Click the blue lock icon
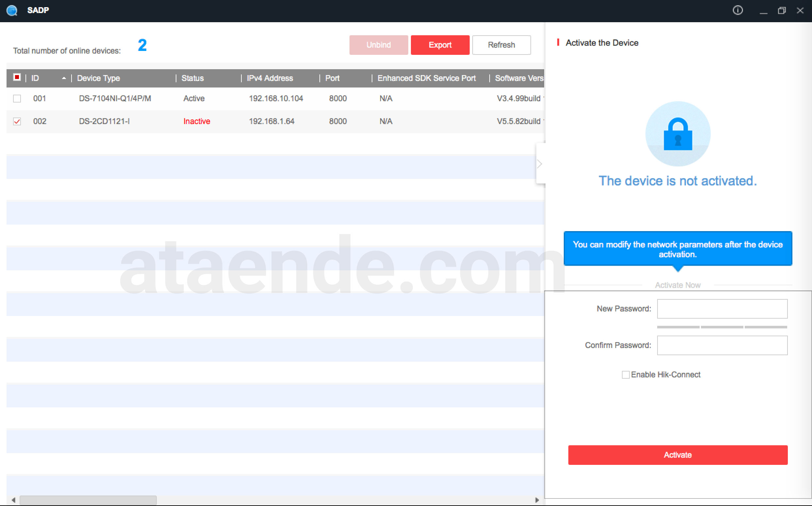Image resolution: width=812 pixels, height=506 pixels. 678,134
